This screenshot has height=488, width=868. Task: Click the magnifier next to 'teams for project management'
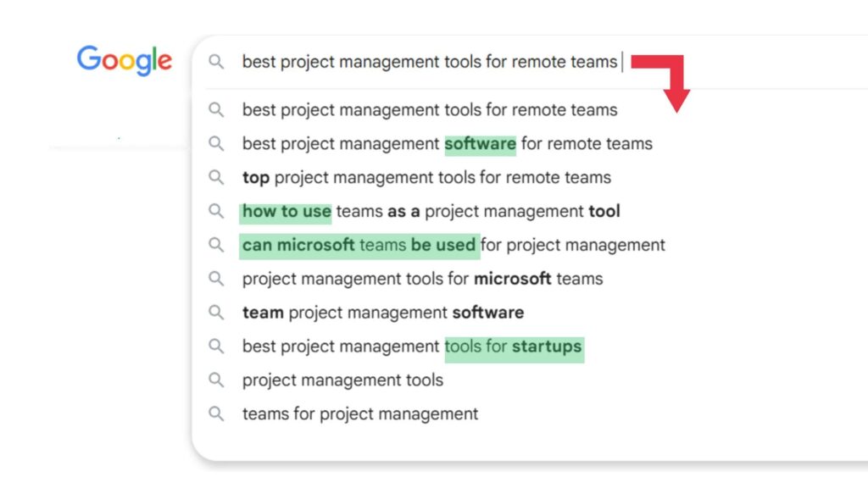(x=216, y=413)
